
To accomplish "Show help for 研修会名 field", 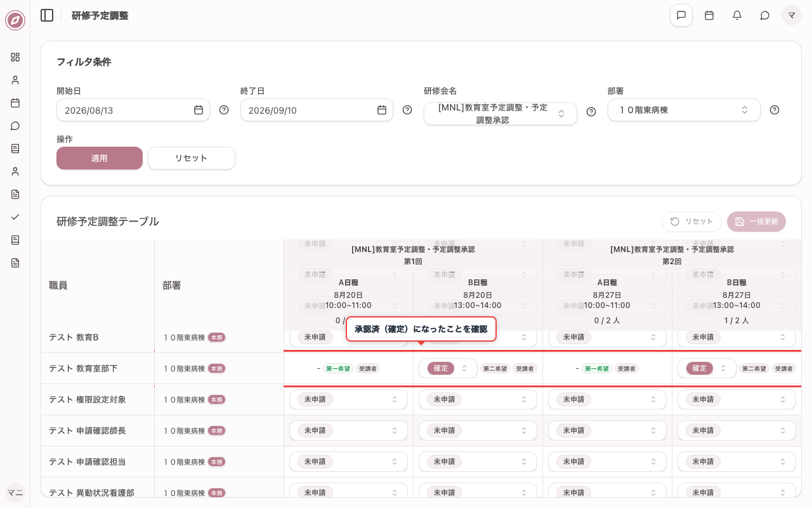I will coord(591,112).
